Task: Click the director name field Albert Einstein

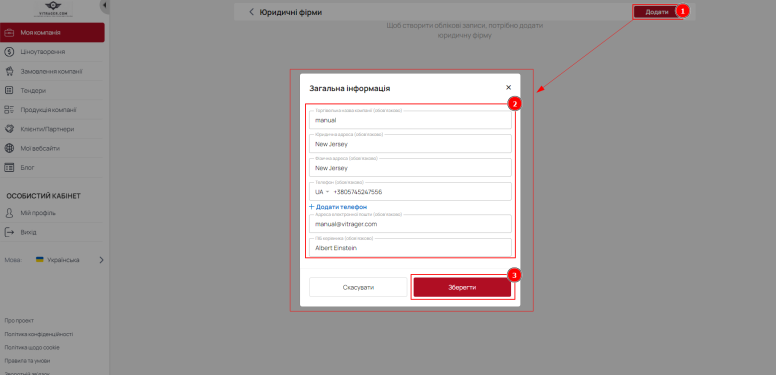Action: point(410,248)
